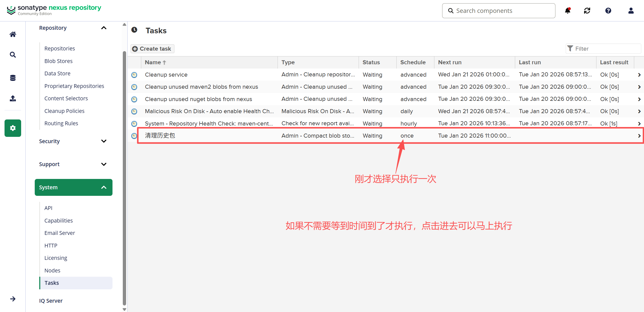Open the help question mark icon

pos(608,11)
